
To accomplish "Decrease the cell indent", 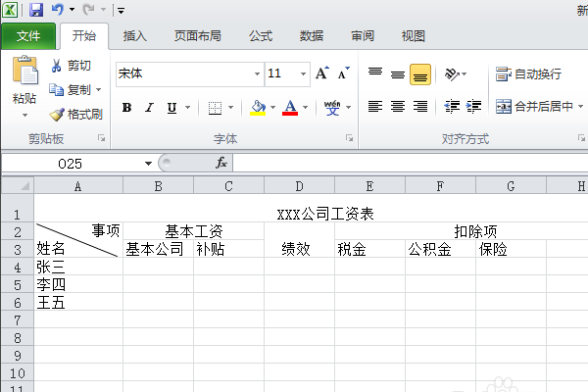I will pyautogui.click(x=452, y=107).
